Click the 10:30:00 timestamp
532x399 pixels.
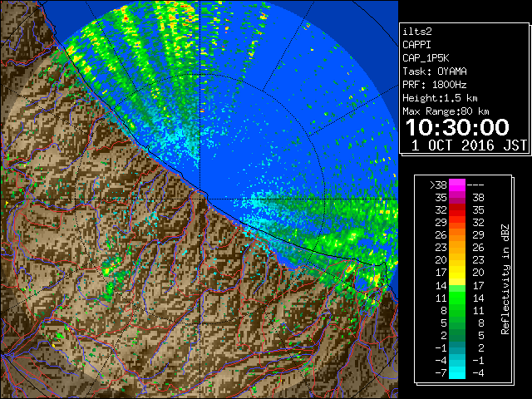457,127
